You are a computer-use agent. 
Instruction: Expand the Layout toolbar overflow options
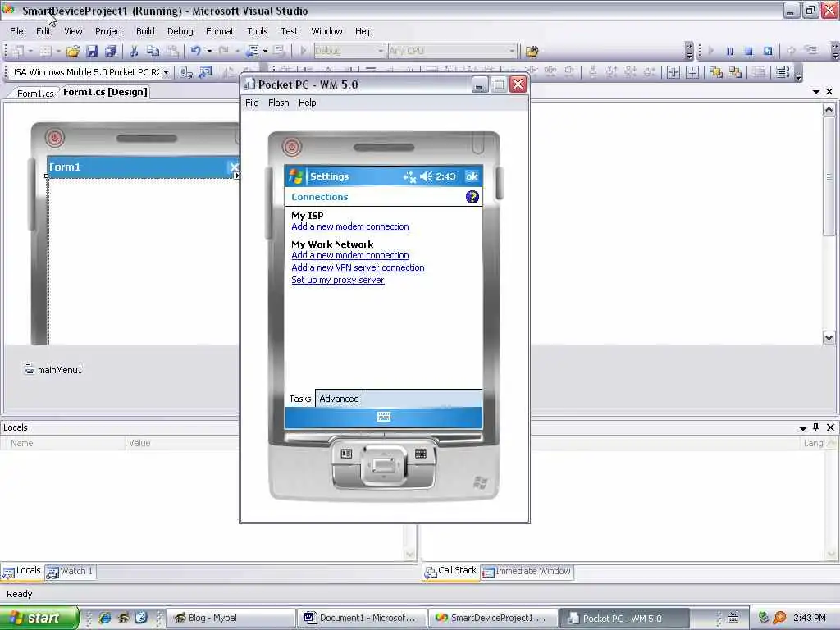(798, 73)
